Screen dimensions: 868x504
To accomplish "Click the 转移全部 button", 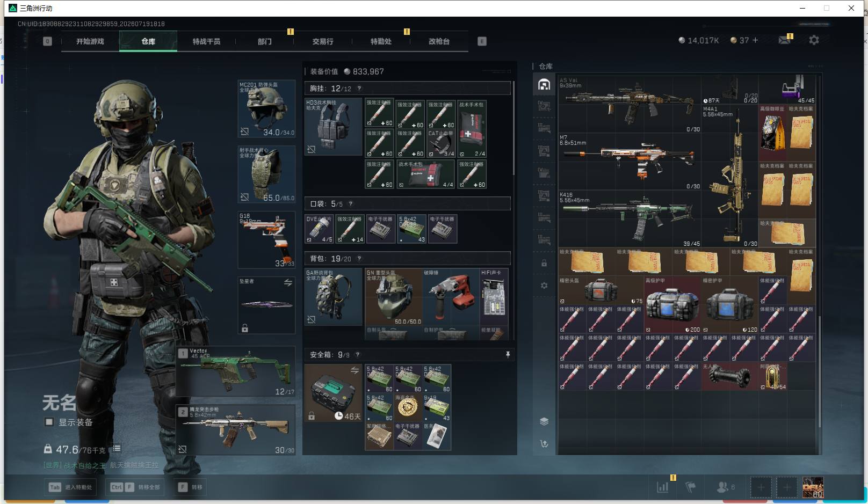I will click(136, 487).
